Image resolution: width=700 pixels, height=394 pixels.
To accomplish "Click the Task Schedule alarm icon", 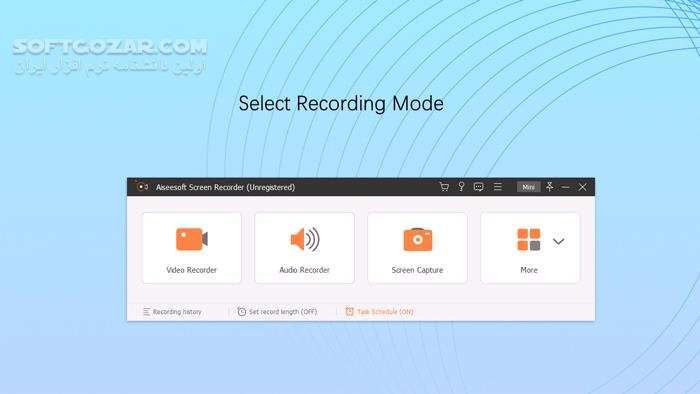I will 350,311.
